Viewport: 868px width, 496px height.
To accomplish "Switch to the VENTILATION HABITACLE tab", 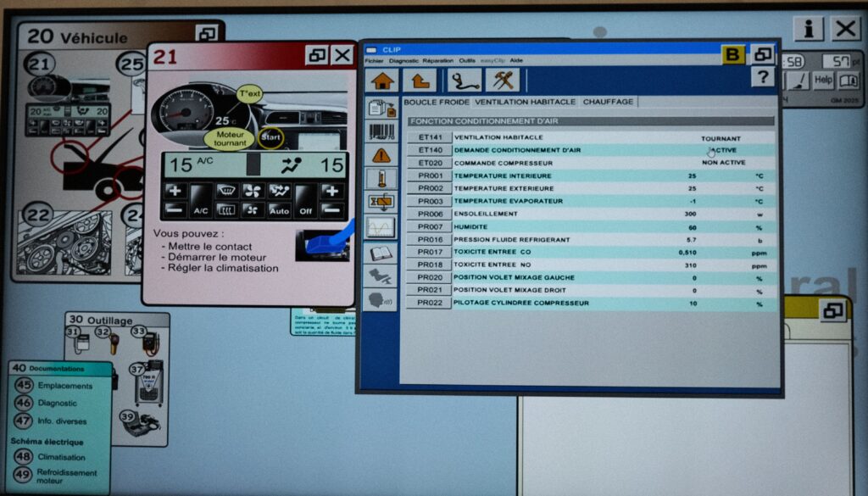I will [525, 102].
